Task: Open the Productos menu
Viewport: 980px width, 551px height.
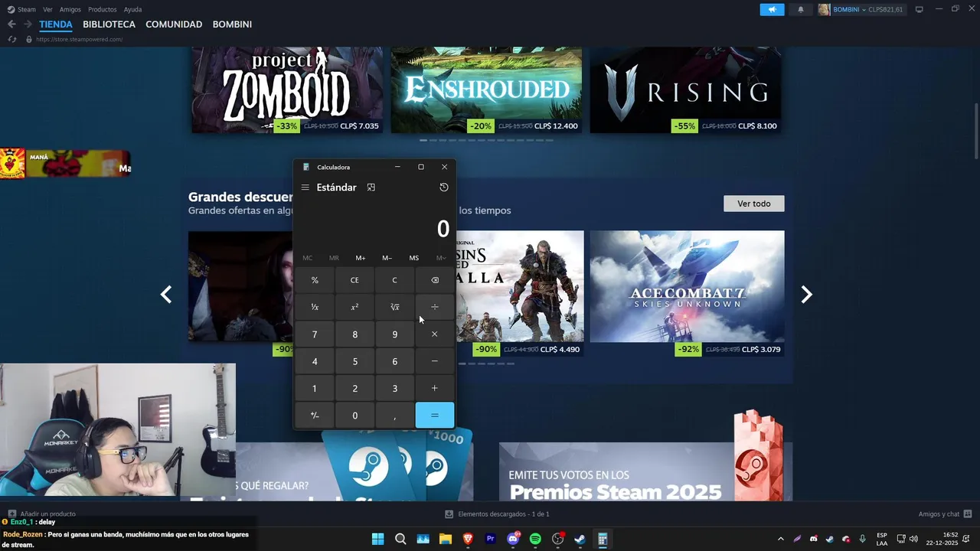Action: 103,9
